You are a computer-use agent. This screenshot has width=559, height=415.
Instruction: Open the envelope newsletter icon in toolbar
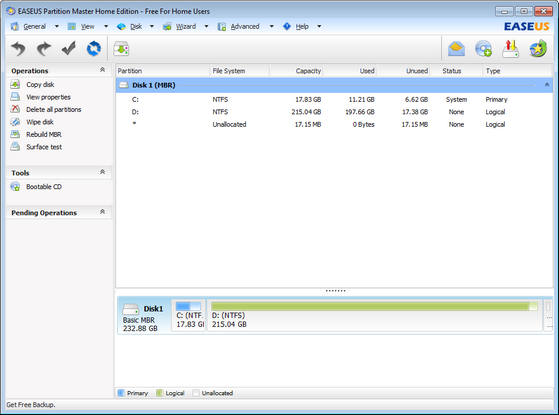[456, 49]
